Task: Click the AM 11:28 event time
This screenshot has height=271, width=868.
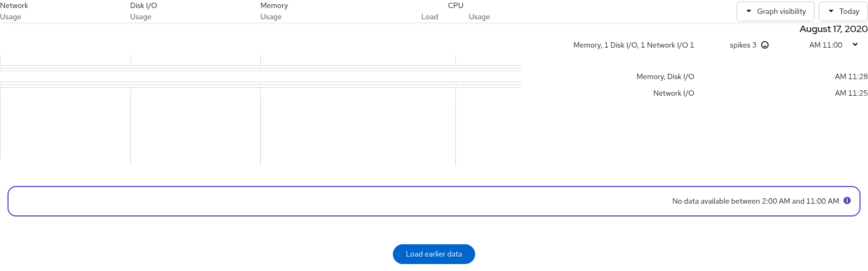Action: (851, 76)
